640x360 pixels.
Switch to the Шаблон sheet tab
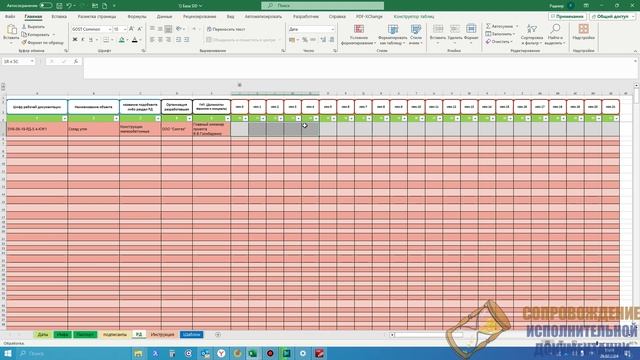pos(191,334)
